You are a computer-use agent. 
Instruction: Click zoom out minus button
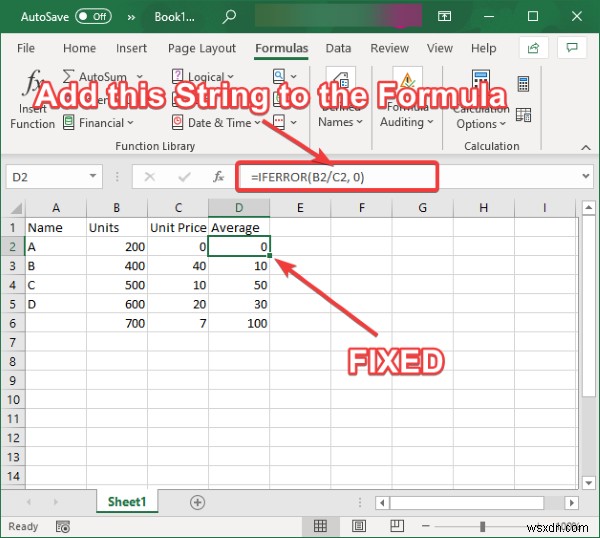pos(426,526)
